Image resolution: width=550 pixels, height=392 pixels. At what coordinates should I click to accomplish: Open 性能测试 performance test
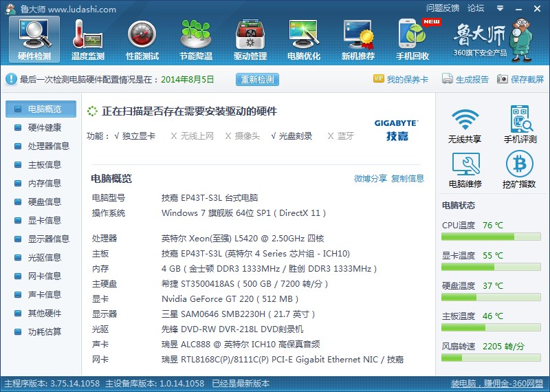pyautogui.click(x=142, y=40)
